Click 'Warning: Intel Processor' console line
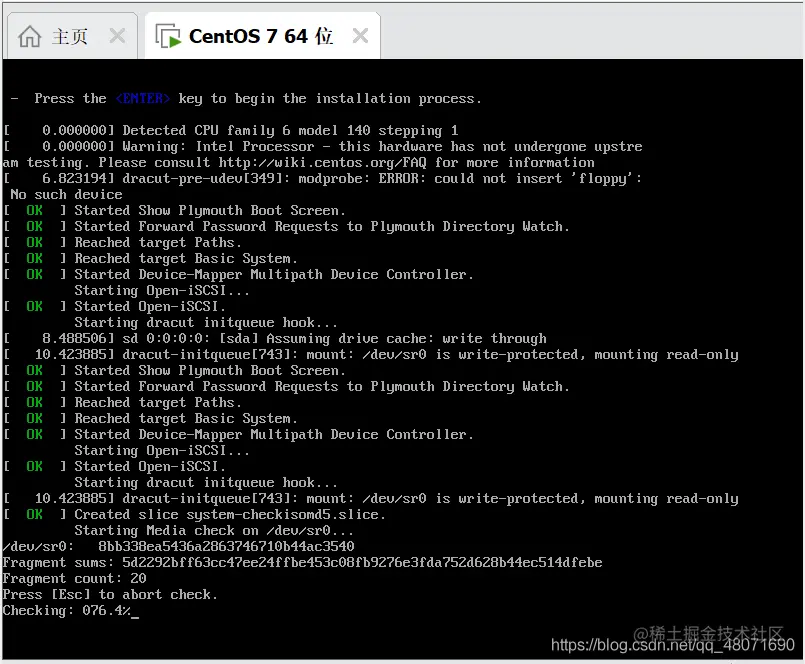This screenshot has width=805, height=664. (x=323, y=146)
